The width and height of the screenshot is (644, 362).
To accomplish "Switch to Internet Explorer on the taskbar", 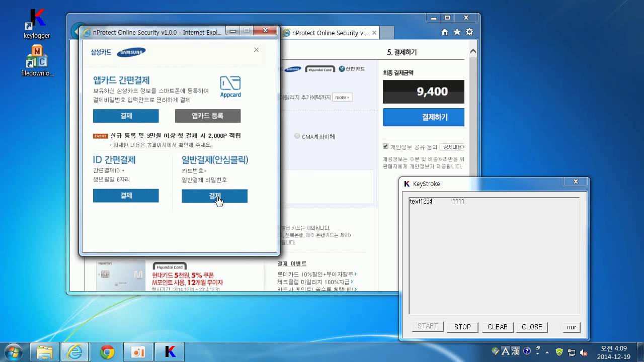I will click(x=75, y=352).
